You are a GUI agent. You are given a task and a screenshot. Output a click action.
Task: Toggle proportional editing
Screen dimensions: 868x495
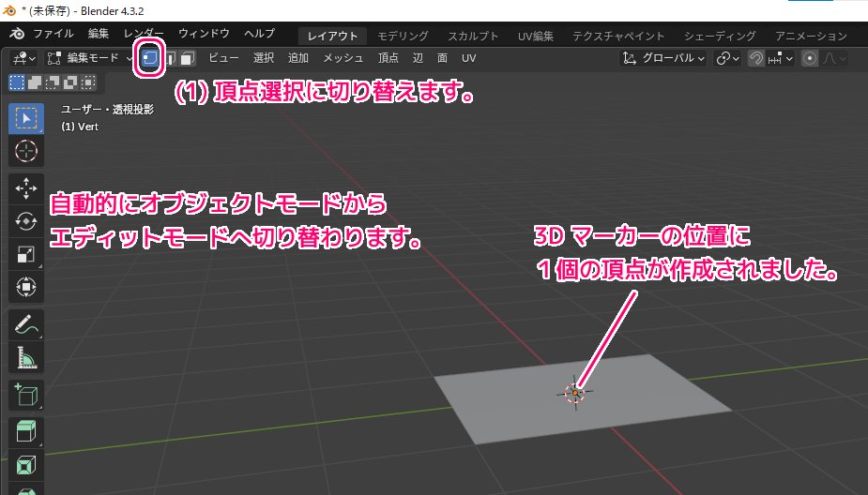(x=809, y=58)
